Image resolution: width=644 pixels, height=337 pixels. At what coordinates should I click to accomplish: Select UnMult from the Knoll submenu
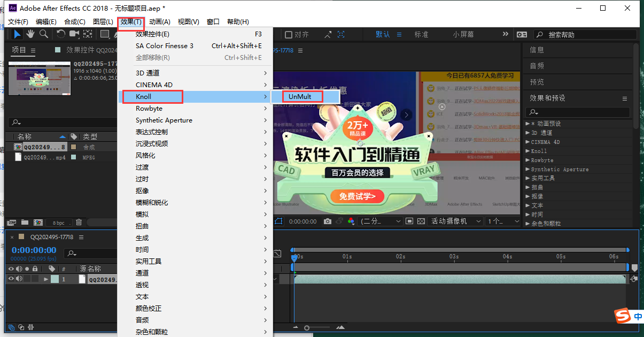coord(303,96)
